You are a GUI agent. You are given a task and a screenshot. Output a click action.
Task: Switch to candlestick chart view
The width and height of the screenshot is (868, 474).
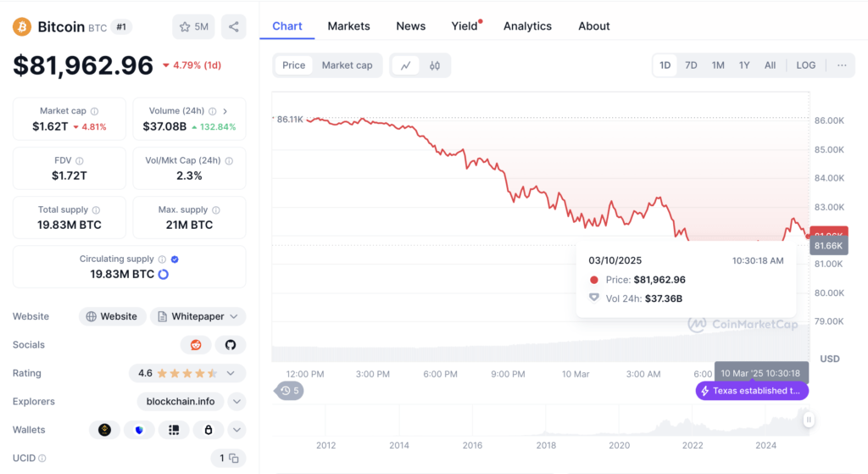[x=435, y=65]
